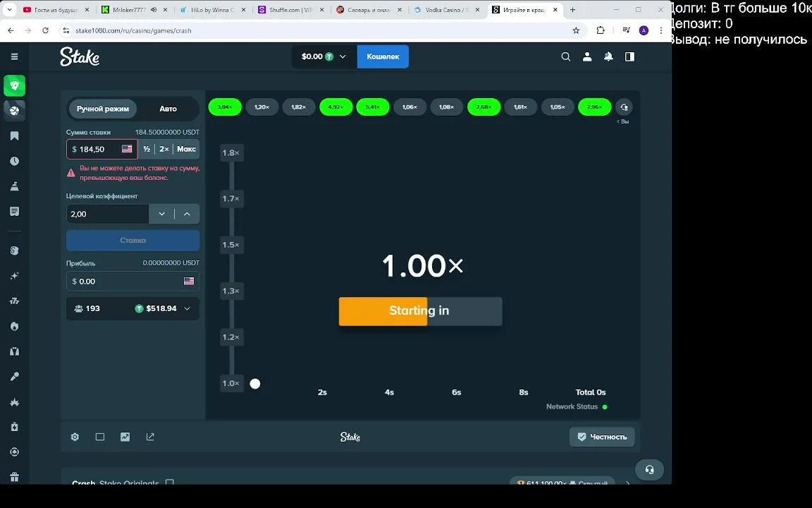Open Chrome extensions puzzle icon
Image resolution: width=812 pixels, height=508 pixels.
point(601,30)
